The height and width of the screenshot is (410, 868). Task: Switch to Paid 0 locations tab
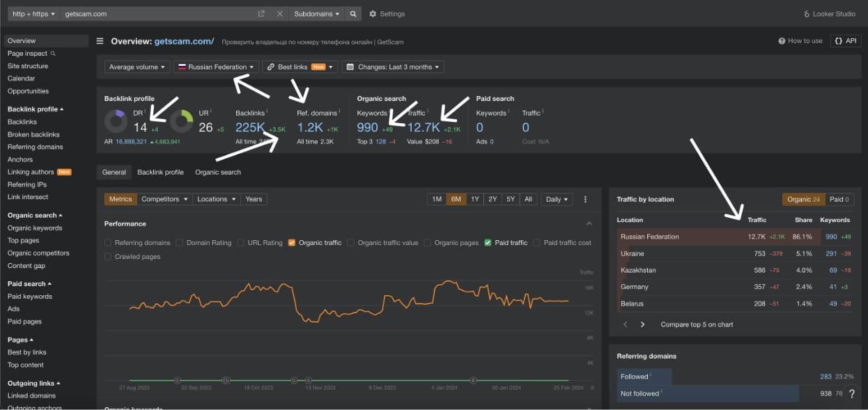click(839, 200)
